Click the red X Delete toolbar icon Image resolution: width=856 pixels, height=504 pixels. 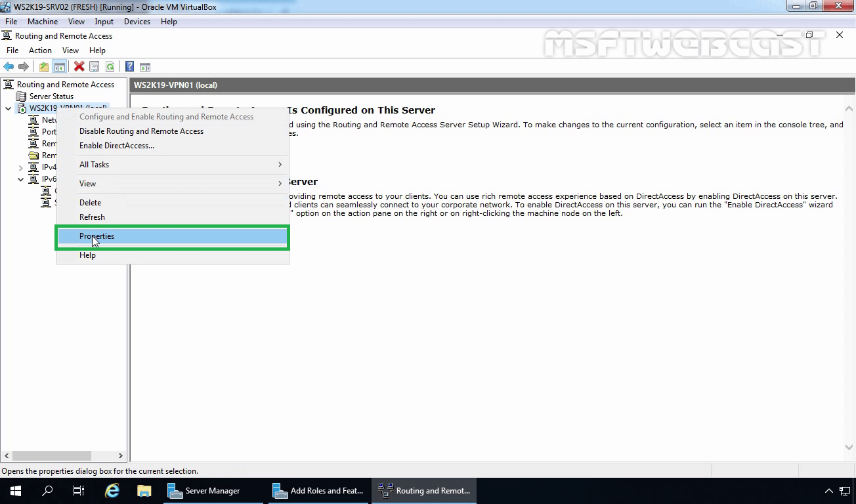(x=79, y=66)
